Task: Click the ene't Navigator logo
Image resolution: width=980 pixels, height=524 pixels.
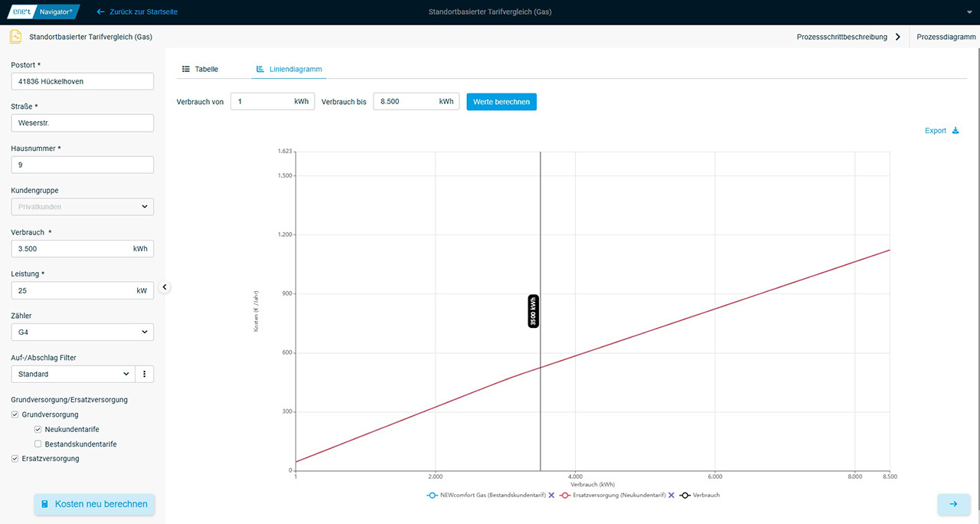Action: click(x=43, y=12)
